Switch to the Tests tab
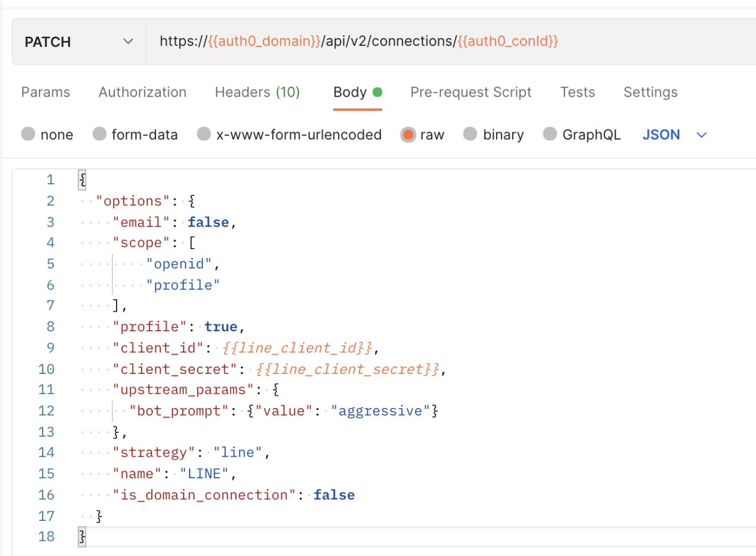Image resolution: width=756 pixels, height=556 pixels. tap(578, 92)
